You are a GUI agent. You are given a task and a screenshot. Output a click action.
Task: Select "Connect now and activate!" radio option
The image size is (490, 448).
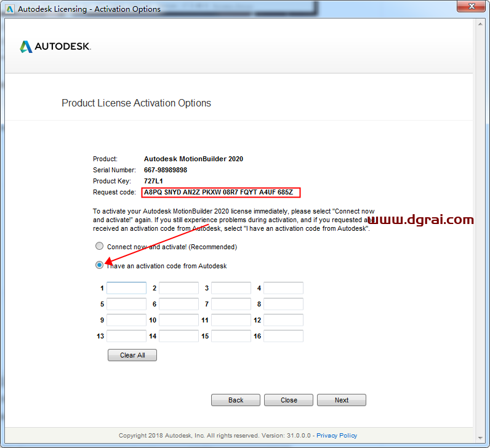[x=100, y=246]
